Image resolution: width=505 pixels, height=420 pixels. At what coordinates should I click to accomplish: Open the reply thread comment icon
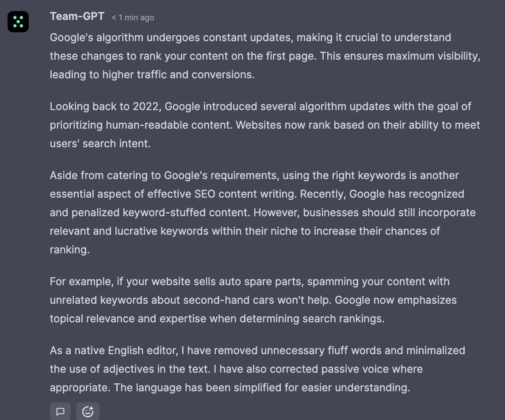point(61,412)
